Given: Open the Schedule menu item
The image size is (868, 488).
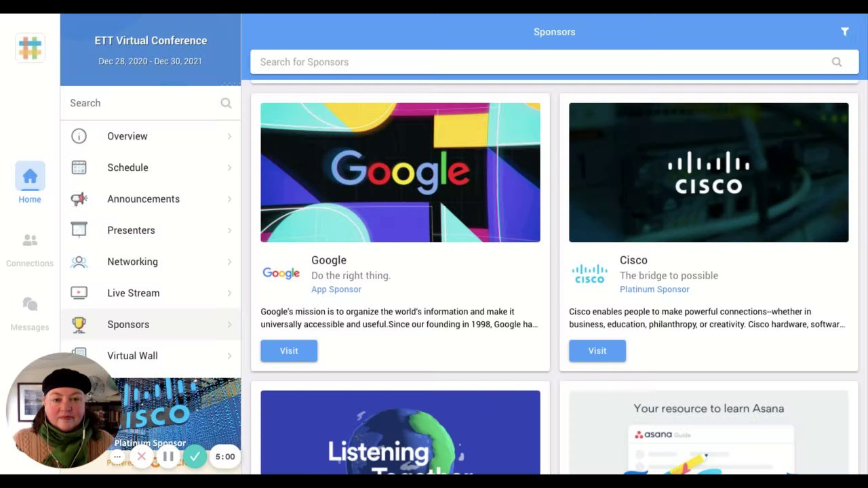Looking at the screenshot, I should tap(151, 167).
